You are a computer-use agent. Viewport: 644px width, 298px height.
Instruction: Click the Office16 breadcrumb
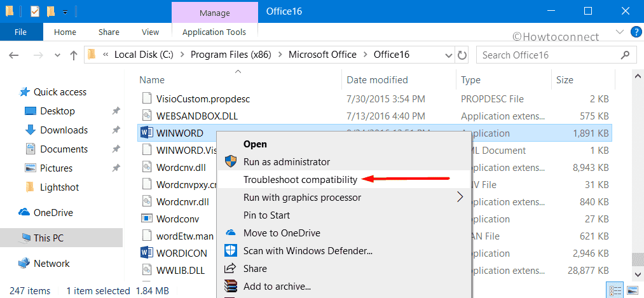(392, 55)
